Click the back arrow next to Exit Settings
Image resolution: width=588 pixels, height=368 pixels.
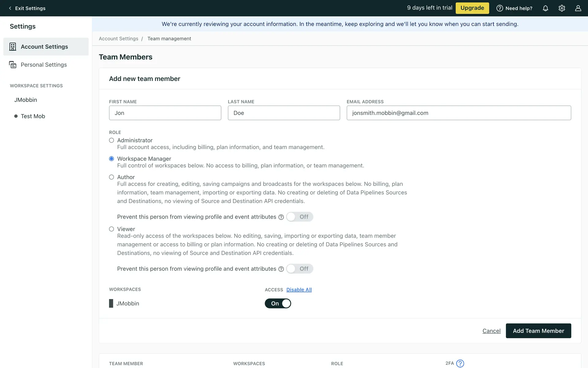pos(10,8)
